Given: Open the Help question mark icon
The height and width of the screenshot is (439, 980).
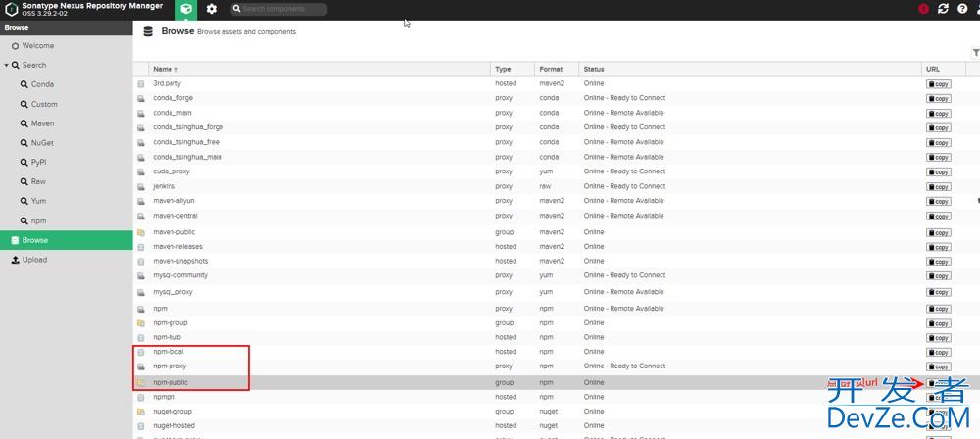Looking at the screenshot, I should pyautogui.click(x=962, y=10).
